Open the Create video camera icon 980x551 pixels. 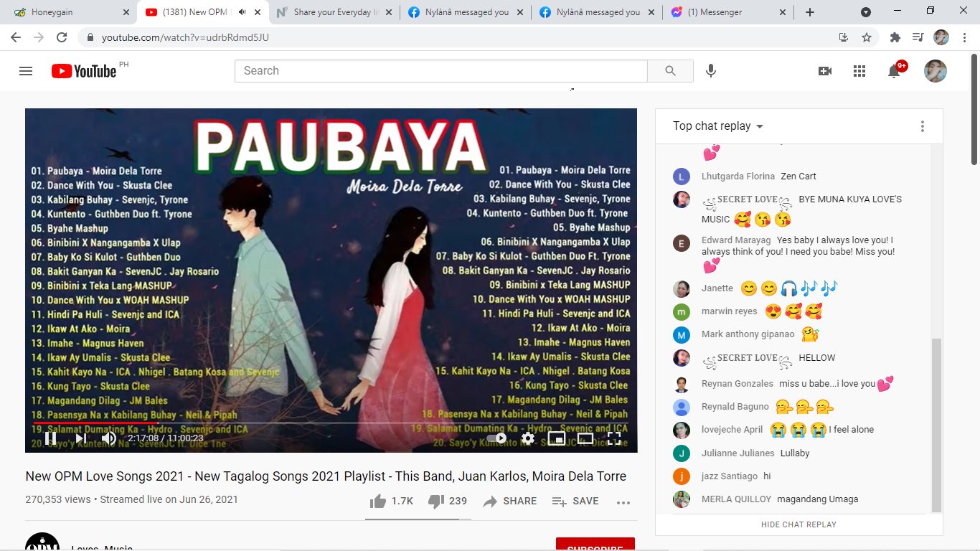point(825,71)
